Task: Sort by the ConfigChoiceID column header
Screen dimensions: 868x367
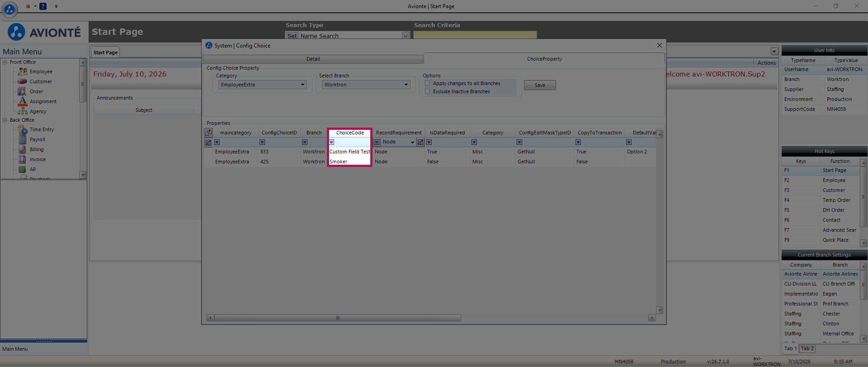Action: pyautogui.click(x=279, y=133)
